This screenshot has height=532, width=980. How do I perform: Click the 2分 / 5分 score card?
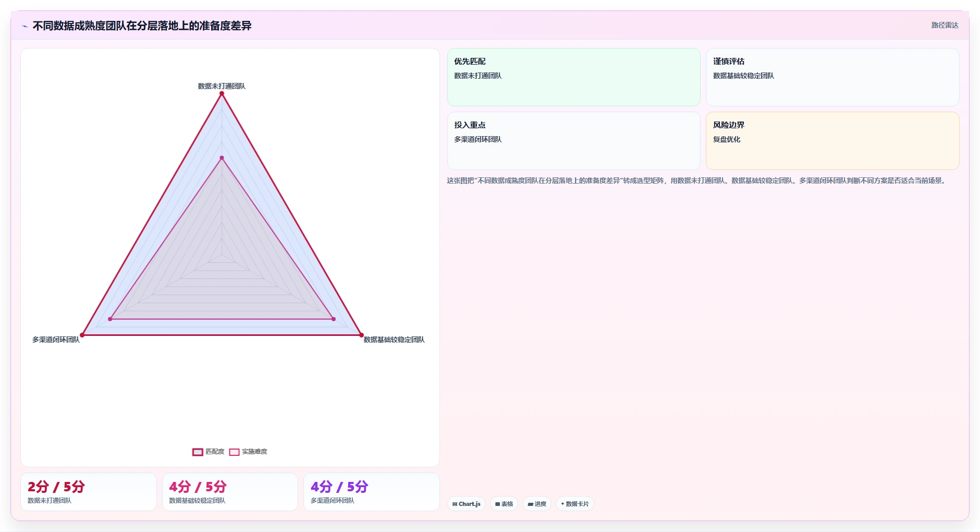pos(89,492)
